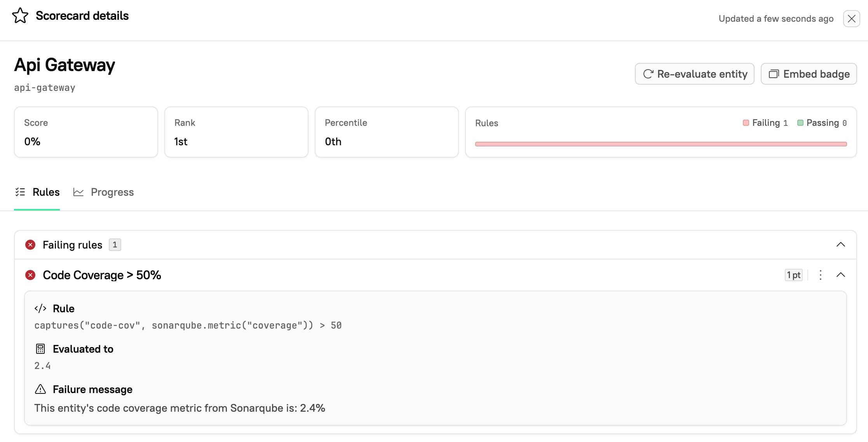The height and width of the screenshot is (442, 868).
Task: Close the Scorecard details panel
Action: (x=851, y=19)
